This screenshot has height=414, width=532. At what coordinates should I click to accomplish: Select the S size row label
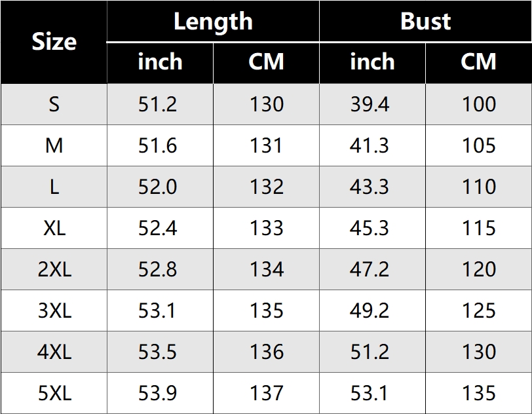tap(54, 104)
